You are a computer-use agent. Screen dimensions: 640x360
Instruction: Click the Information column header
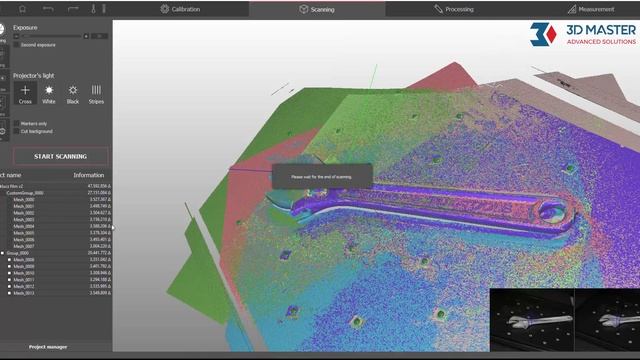89,175
